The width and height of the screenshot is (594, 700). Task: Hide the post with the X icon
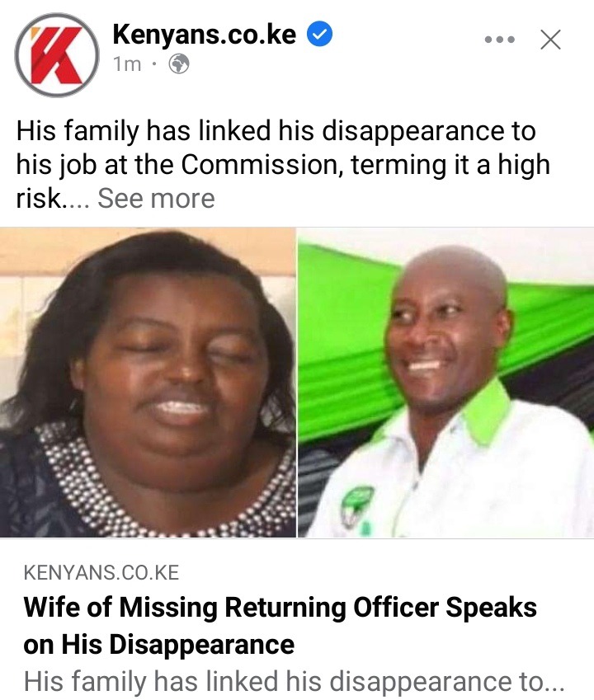550,40
